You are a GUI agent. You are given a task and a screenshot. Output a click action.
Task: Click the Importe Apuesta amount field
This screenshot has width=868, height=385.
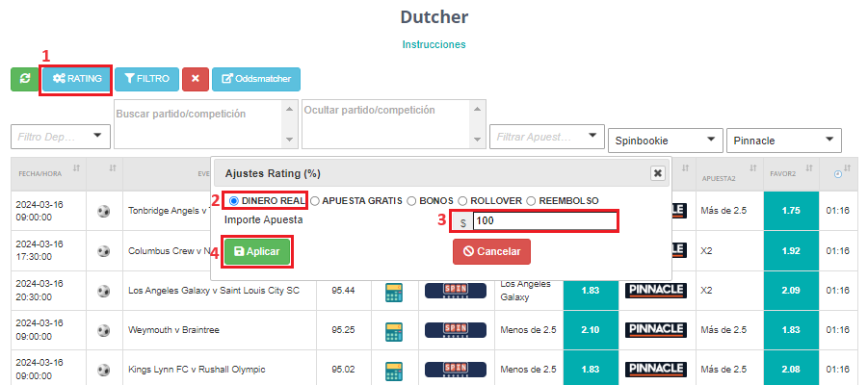544,221
